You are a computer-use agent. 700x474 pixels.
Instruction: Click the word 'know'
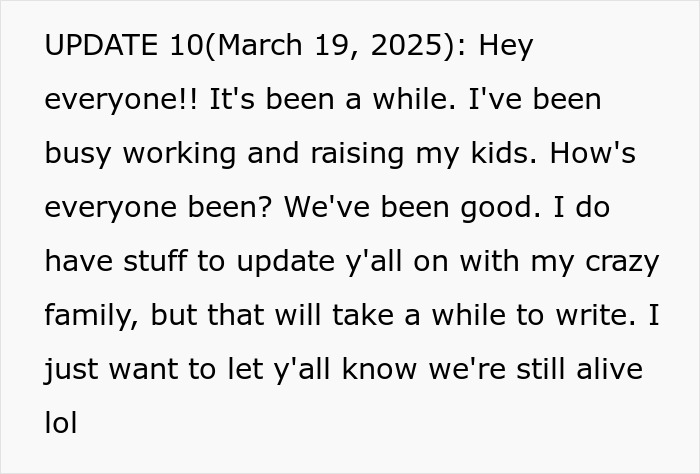point(377,370)
